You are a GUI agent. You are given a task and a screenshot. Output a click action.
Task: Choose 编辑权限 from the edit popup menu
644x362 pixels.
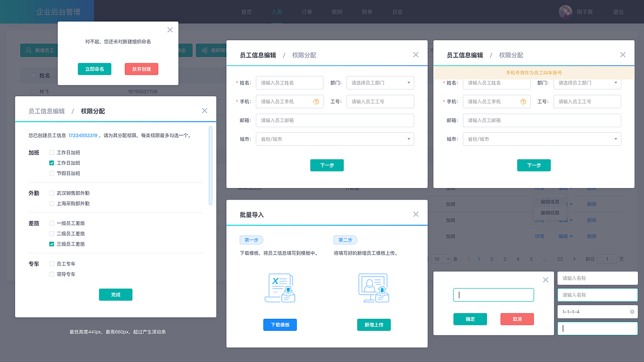pos(550,213)
